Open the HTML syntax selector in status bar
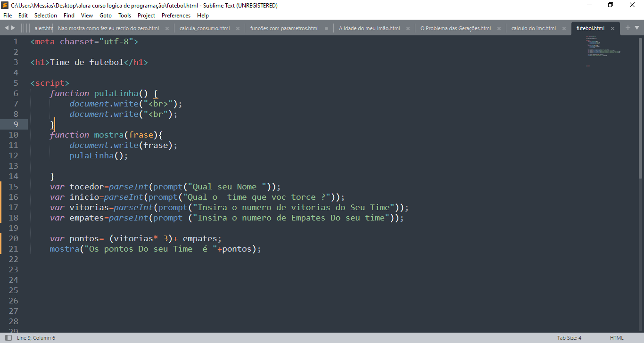This screenshot has height=343, width=644. click(x=617, y=338)
